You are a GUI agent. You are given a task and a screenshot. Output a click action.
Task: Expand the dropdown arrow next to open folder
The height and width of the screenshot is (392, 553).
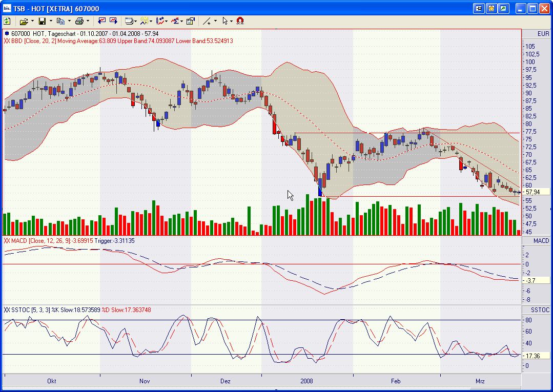[x=32, y=21]
